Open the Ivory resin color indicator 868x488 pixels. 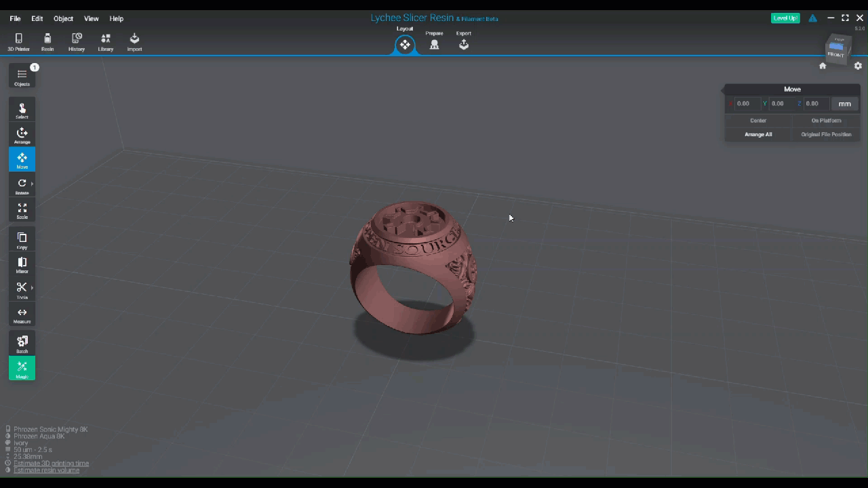point(7,443)
